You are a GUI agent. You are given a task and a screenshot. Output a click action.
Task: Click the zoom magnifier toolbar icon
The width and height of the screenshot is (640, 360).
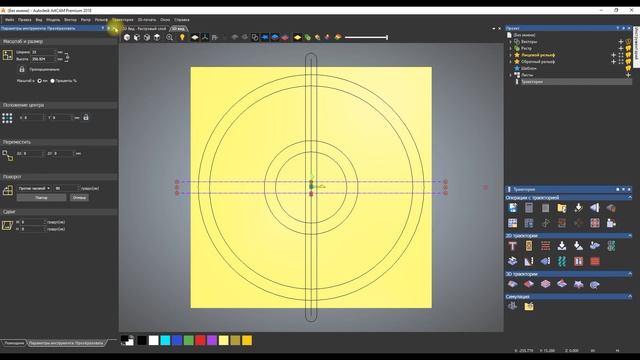(x=169, y=38)
